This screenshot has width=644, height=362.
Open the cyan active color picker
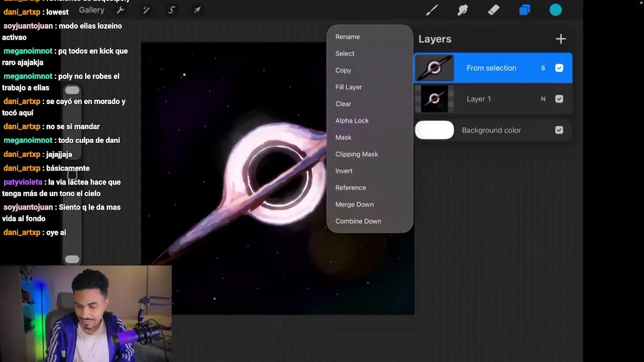(x=555, y=10)
